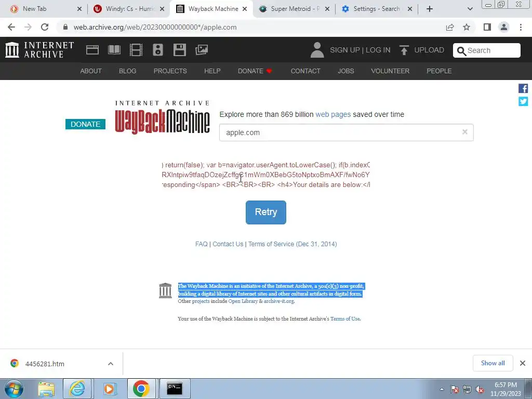532x399 pixels.
Task: Share this page icon in address bar
Action: pyautogui.click(x=450, y=27)
